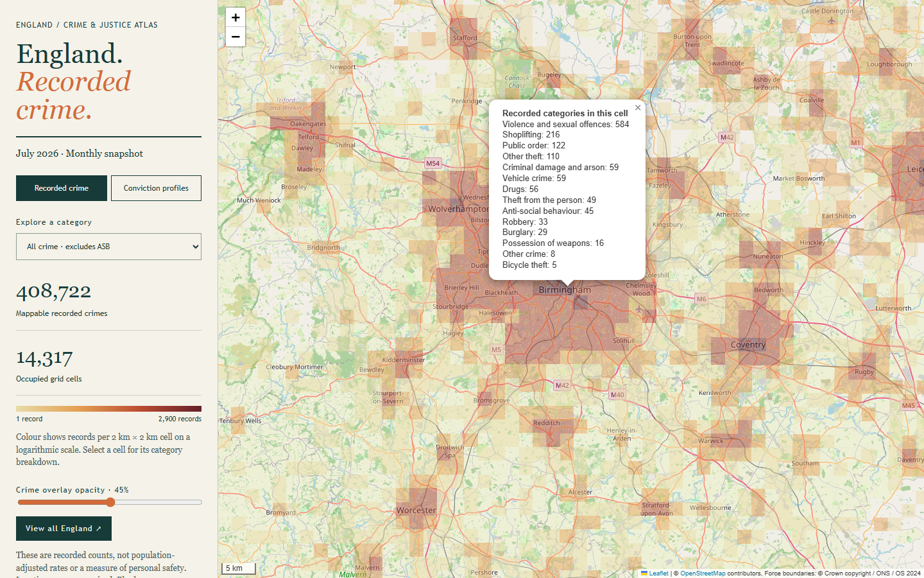The image size is (924, 578).
Task: Click the record count colour legend bar
Action: [108, 408]
